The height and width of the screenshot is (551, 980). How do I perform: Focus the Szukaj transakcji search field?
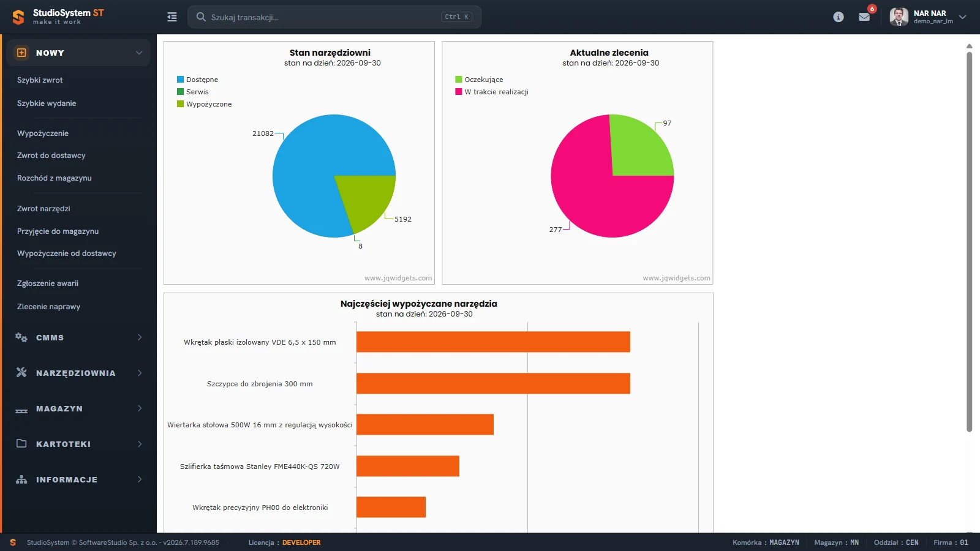(x=334, y=17)
